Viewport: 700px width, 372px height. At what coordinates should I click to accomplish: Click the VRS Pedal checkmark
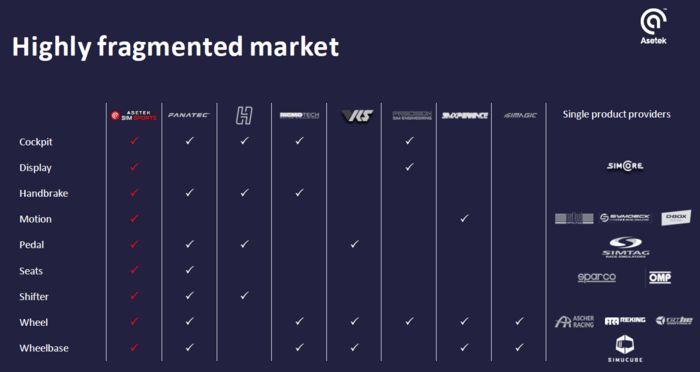(x=354, y=244)
